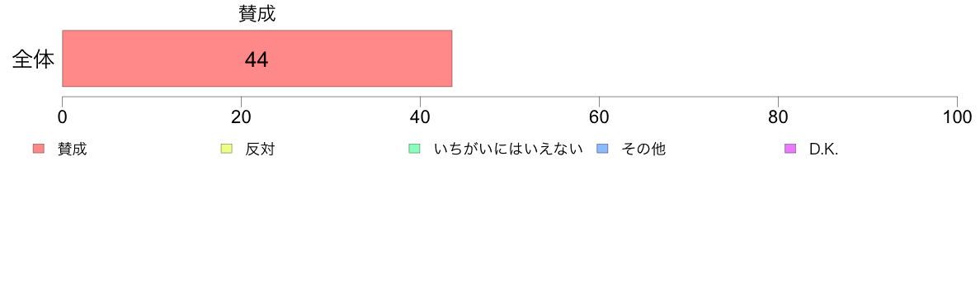The height and width of the screenshot is (304, 980).
Task: Click the 賛成 legend label text
Action: [73, 150]
